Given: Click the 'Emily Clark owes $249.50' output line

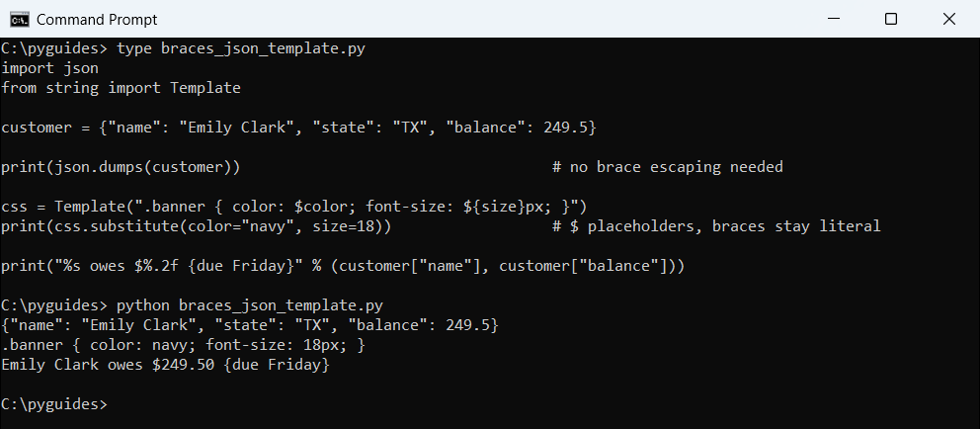Looking at the screenshot, I should [166, 365].
